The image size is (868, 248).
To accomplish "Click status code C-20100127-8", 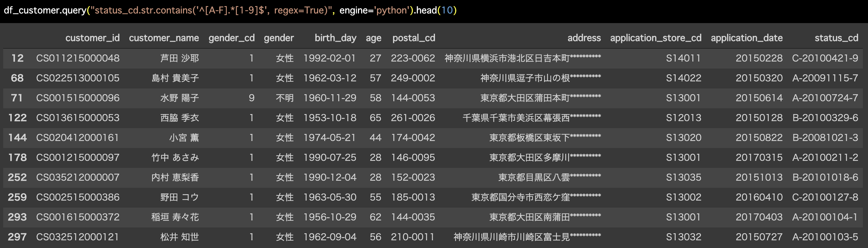I will [x=825, y=197].
